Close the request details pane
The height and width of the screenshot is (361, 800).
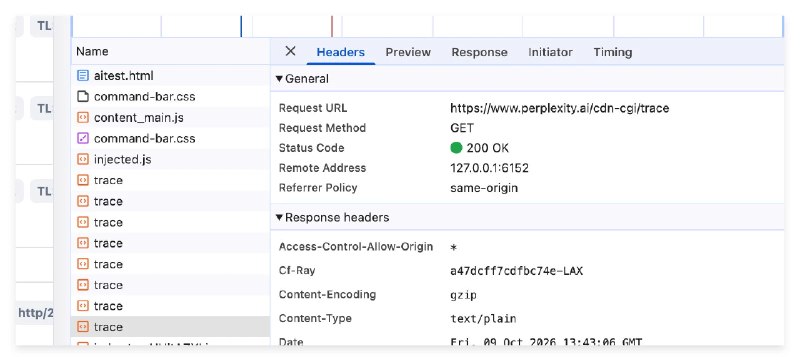tap(290, 51)
